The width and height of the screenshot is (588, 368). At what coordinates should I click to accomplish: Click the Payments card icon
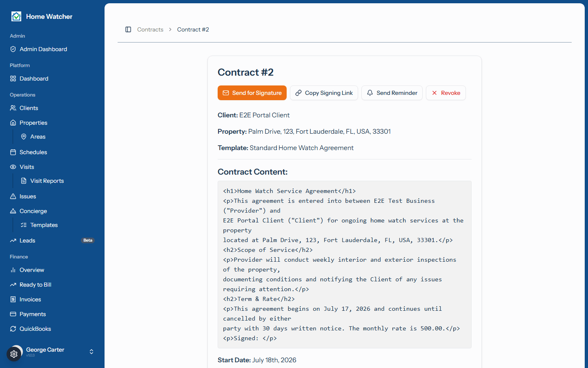pos(13,314)
